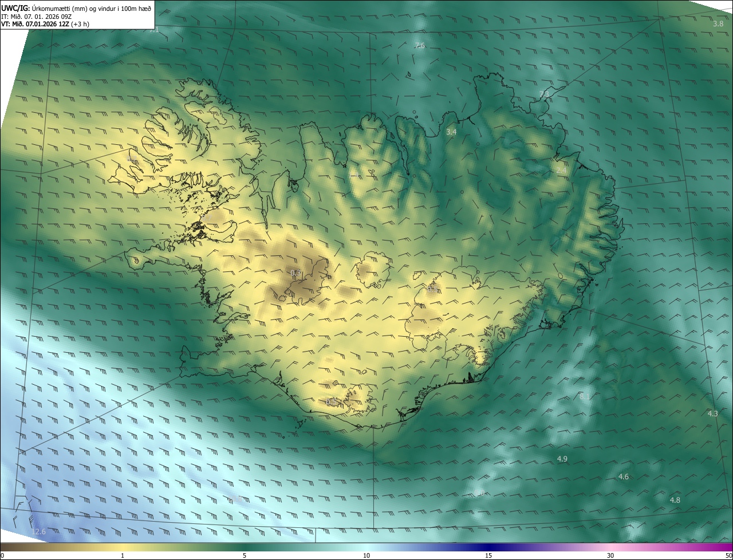Select the 4.6 value label on the map
Viewport: 733px width, 560px height.
point(624,477)
